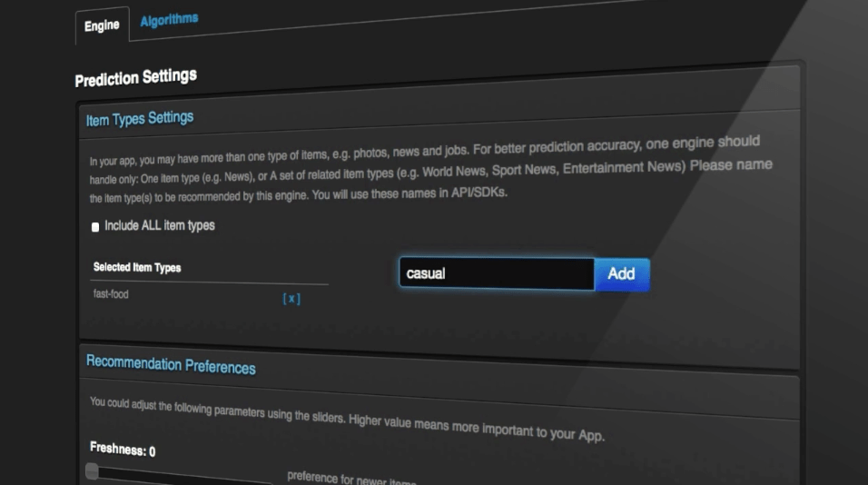Click the Include ALL item types label
Image resolution: width=868 pixels, height=485 pixels.
coord(160,225)
